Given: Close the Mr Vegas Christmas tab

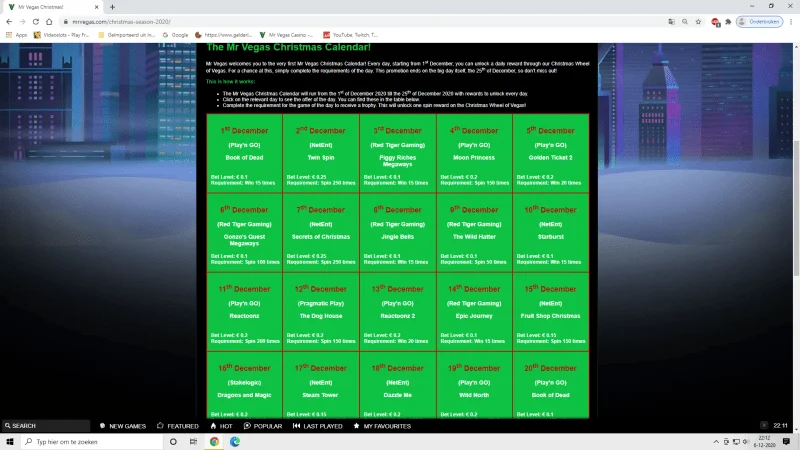Looking at the screenshot, I should click(96, 7).
